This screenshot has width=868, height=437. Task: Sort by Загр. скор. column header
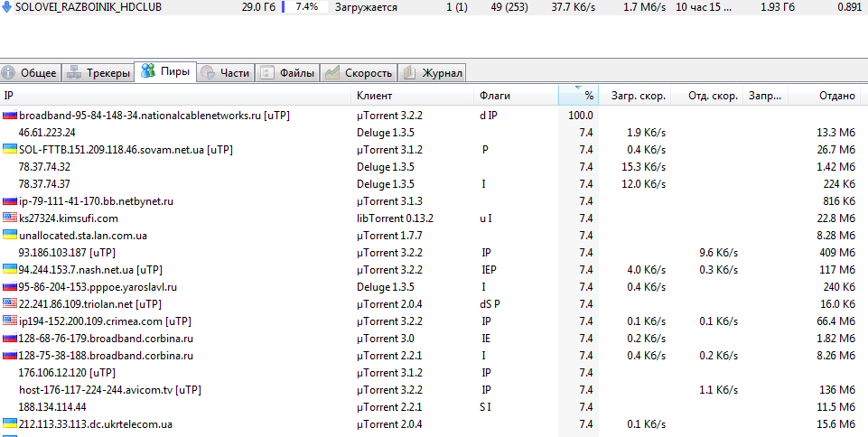point(634,96)
